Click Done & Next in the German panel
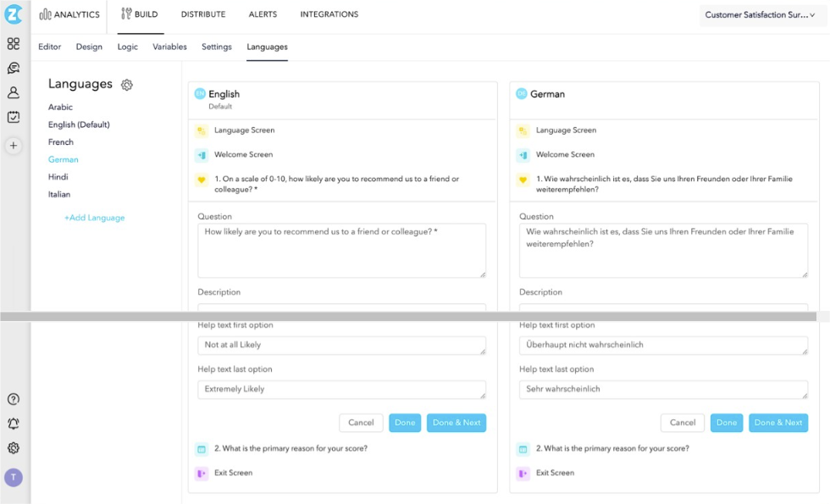The height and width of the screenshot is (504, 830). (778, 423)
